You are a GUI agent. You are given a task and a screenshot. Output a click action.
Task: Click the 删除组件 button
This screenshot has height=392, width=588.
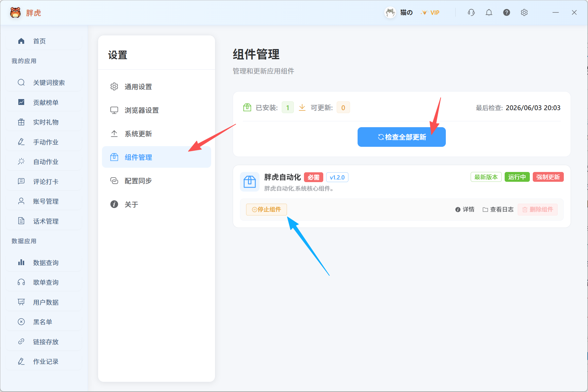tap(538, 210)
